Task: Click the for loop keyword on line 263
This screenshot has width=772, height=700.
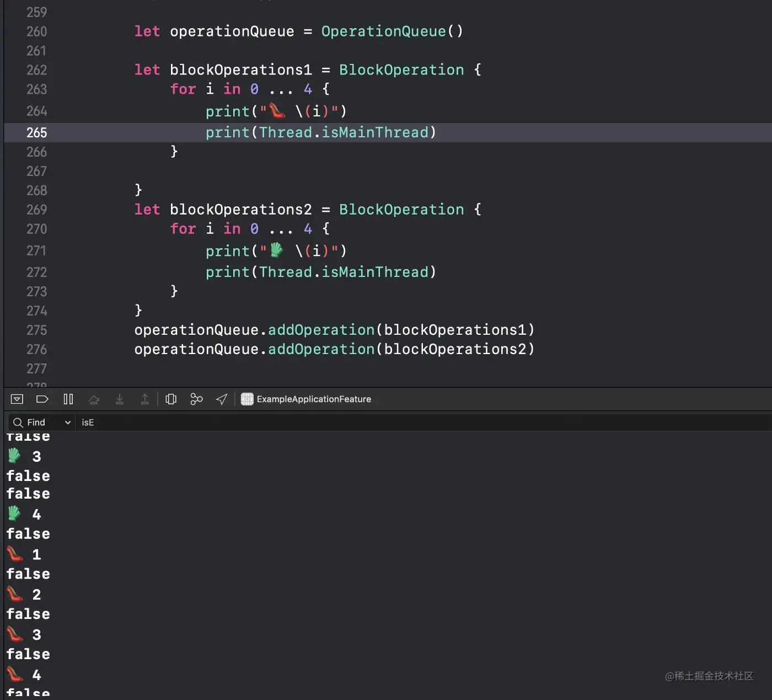Action: [x=183, y=89]
